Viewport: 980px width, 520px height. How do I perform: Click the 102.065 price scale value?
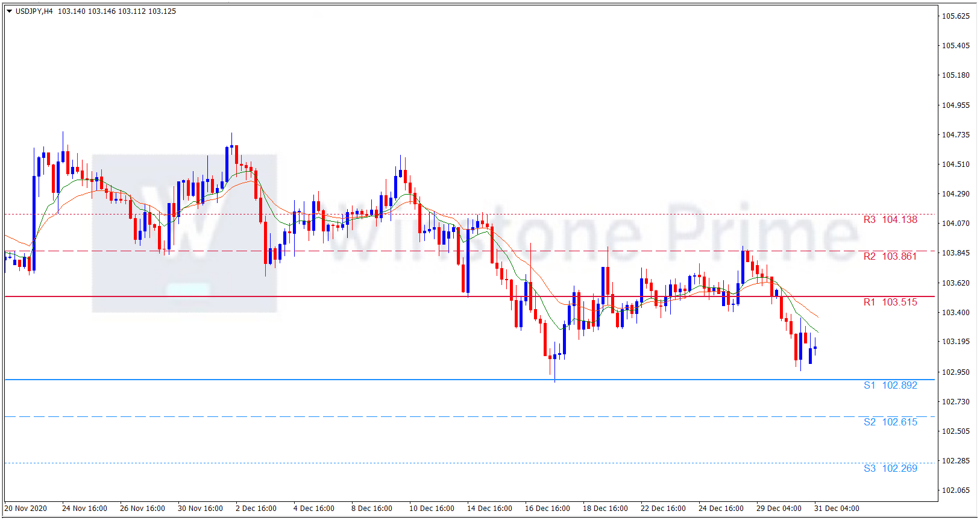pyautogui.click(x=955, y=490)
